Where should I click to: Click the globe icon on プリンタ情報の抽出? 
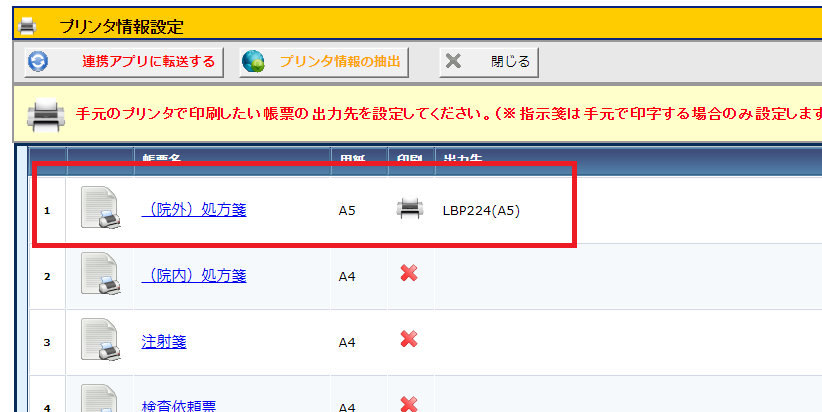click(253, 61)
